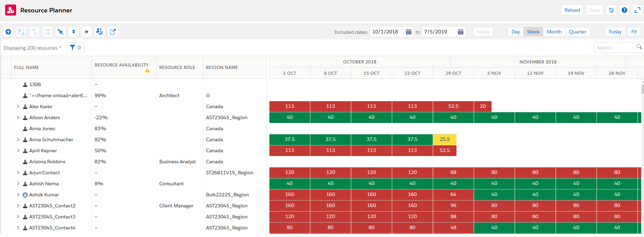Viewport: 644px width, 237px height.
Task: Click the open in new window icon
Action: pos(113,32)
